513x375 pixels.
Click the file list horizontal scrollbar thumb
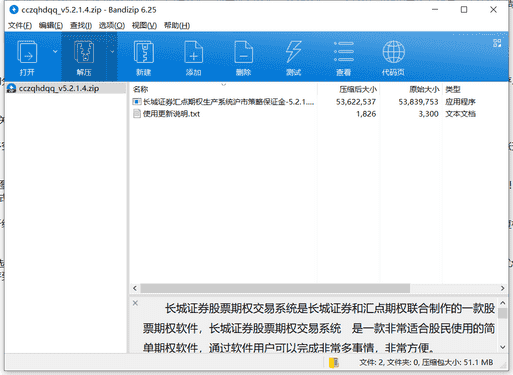[275, 288]
